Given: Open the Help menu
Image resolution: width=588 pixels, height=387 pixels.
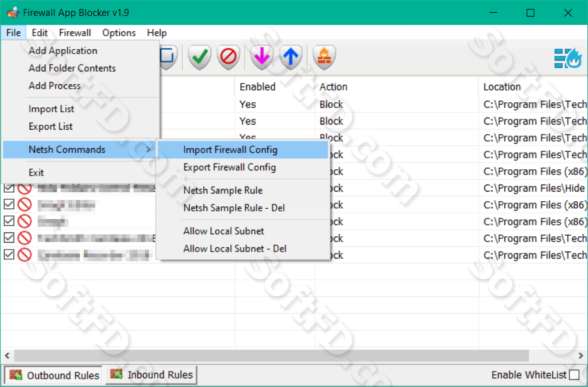Looking at the screenshot, I should tap(157, 33).
